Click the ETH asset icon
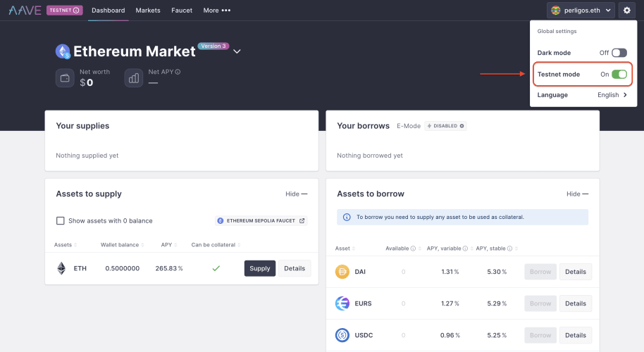 click(x=61, y=268)
